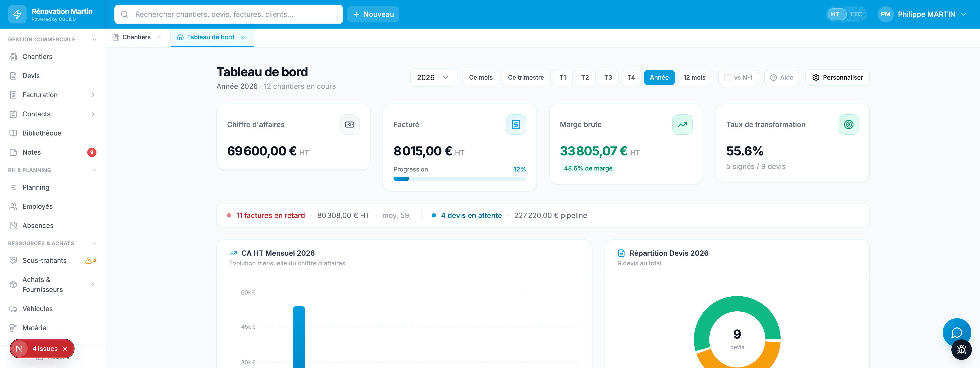Open Planning in the sidebar
Image resolution: width=980 pixels, height=368 pixels.
(x=53, y=187)
